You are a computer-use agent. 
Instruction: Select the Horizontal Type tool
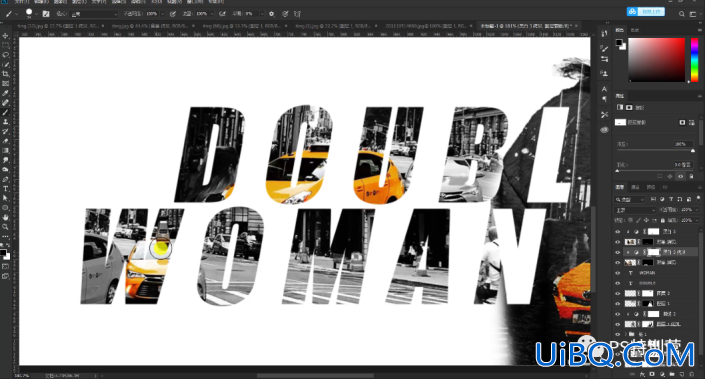click(x=5, y=188)
